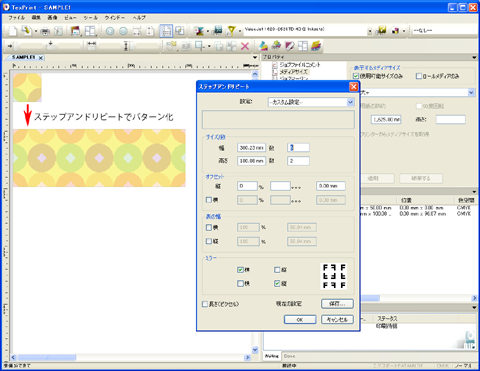
Task: Click the new blank document icon
Action: pos(13,31)
